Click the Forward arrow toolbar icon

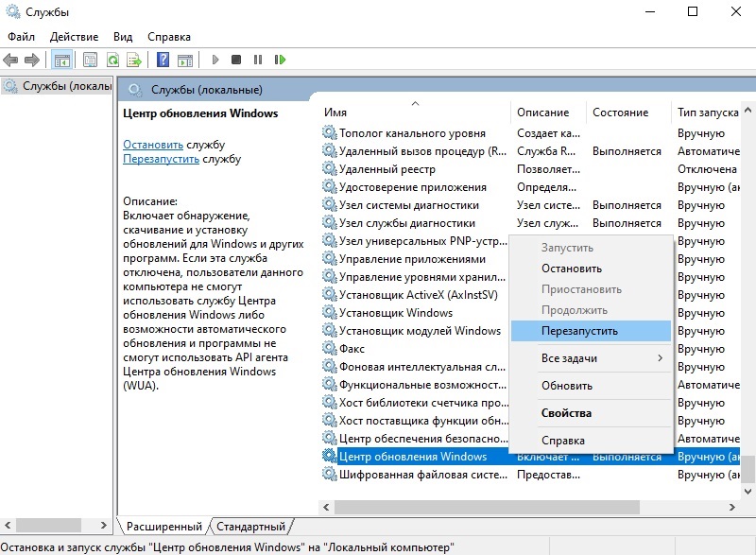(x=31, y=60)
